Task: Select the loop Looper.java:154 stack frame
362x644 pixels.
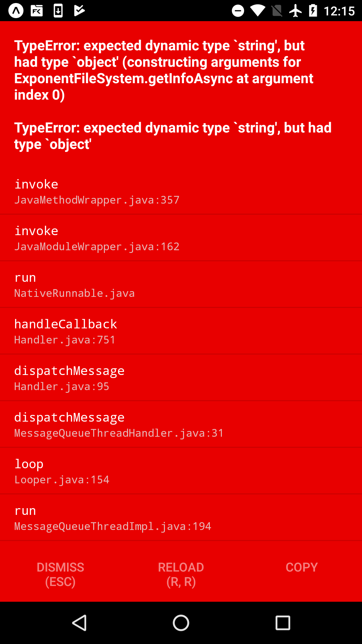Action: 181,471
